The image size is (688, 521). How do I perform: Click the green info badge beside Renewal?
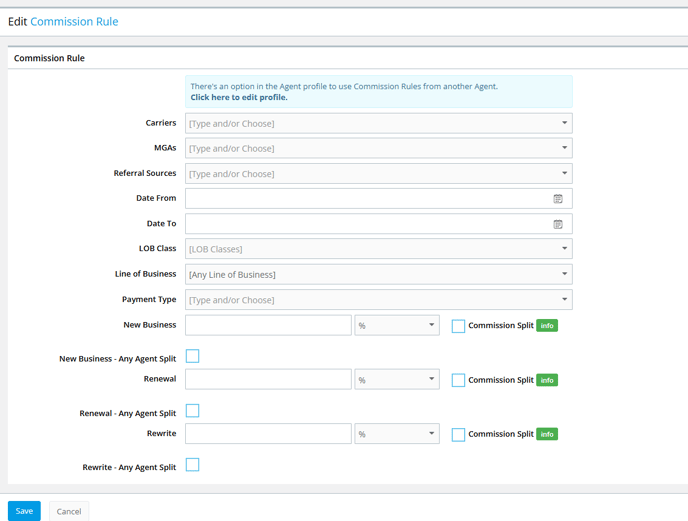pos(547,380)
